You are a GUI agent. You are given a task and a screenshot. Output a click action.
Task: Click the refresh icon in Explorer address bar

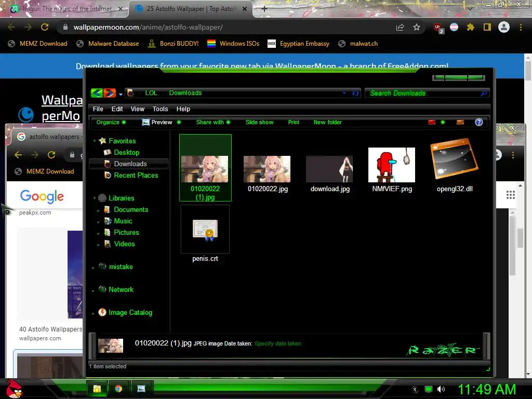[x=355, y=93]
